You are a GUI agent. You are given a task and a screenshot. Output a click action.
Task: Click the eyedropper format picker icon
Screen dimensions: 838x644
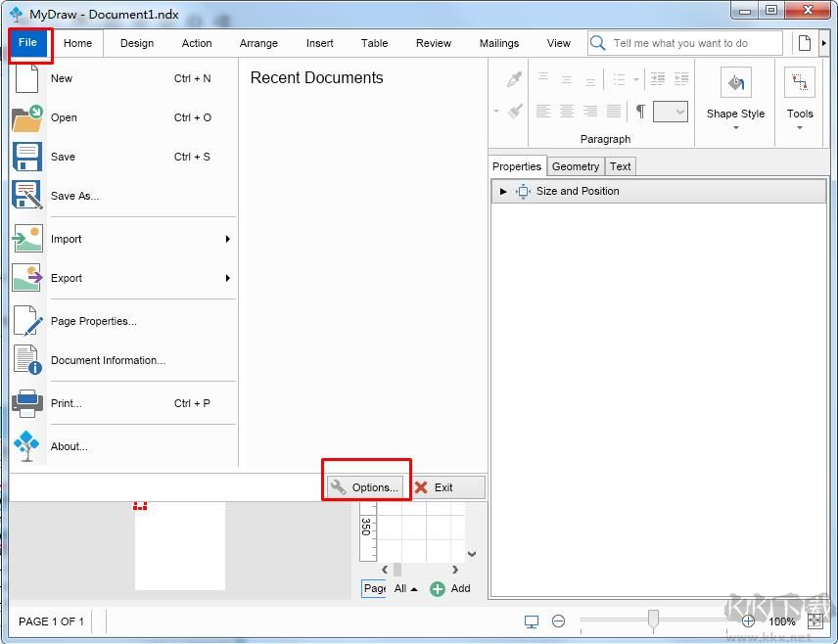[514, 79]
